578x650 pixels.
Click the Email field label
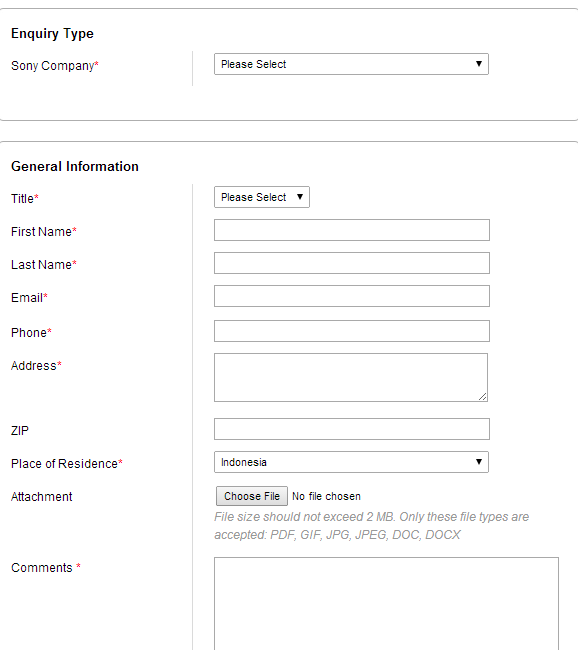tap(29, 298)
